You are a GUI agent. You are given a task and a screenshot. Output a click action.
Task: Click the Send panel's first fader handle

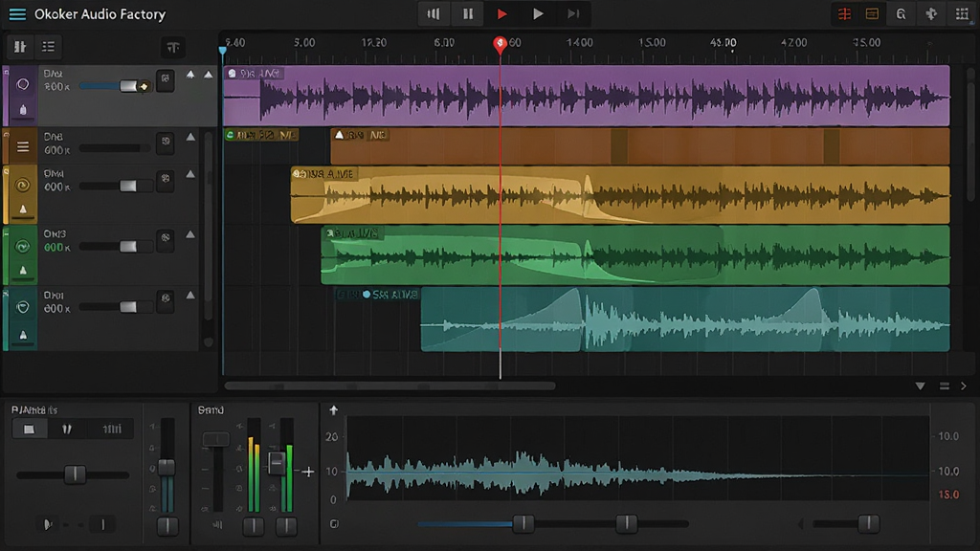point(215,439)
